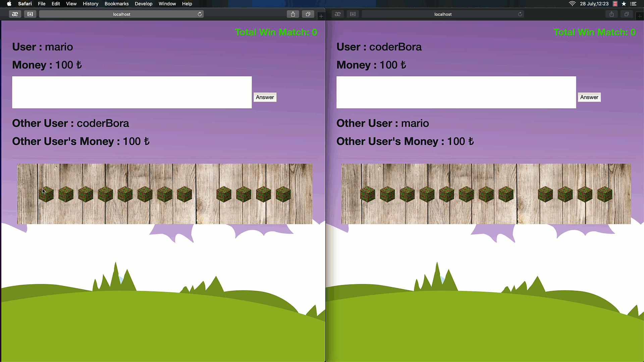Click the 'User : coderBora' heading
The height and width of the screenshot is (362, 644).
click(x=379, y=47)
